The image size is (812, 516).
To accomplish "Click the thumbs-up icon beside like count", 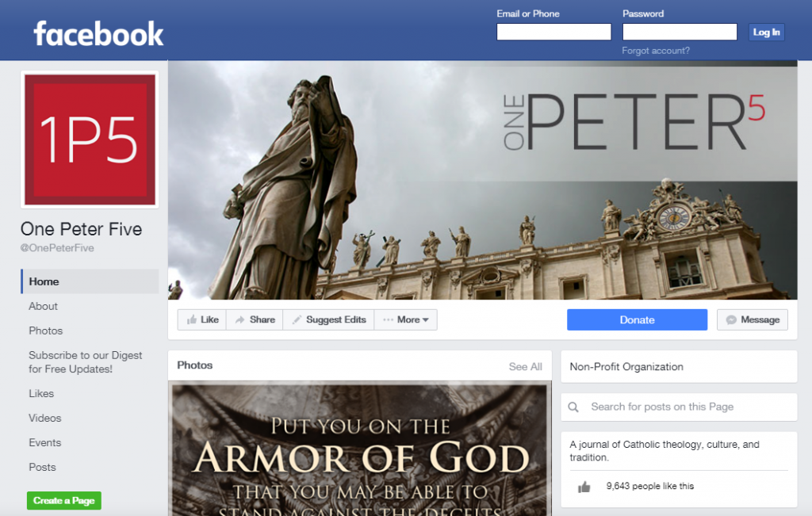I will tap(584, 487).
